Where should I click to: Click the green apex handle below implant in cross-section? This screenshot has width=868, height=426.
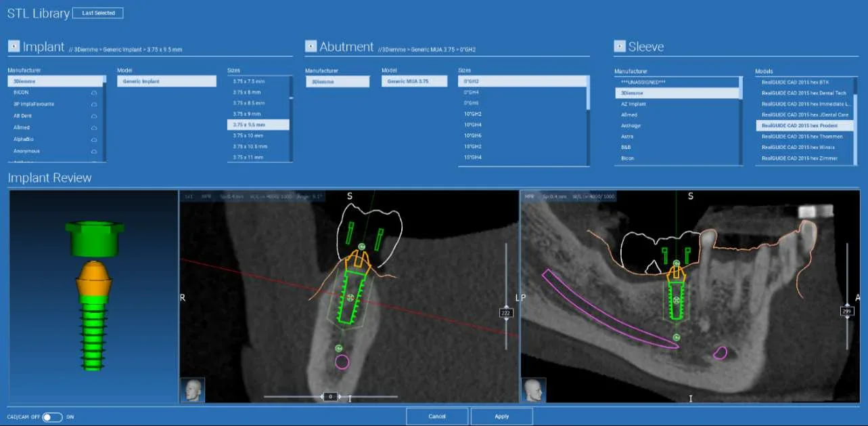coord(339,348)
